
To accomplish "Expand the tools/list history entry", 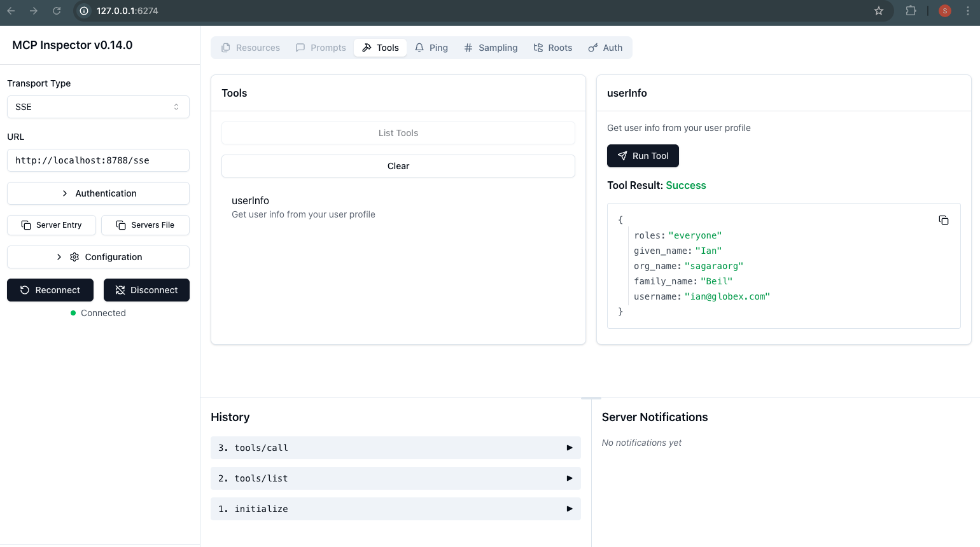I will 396,478.
